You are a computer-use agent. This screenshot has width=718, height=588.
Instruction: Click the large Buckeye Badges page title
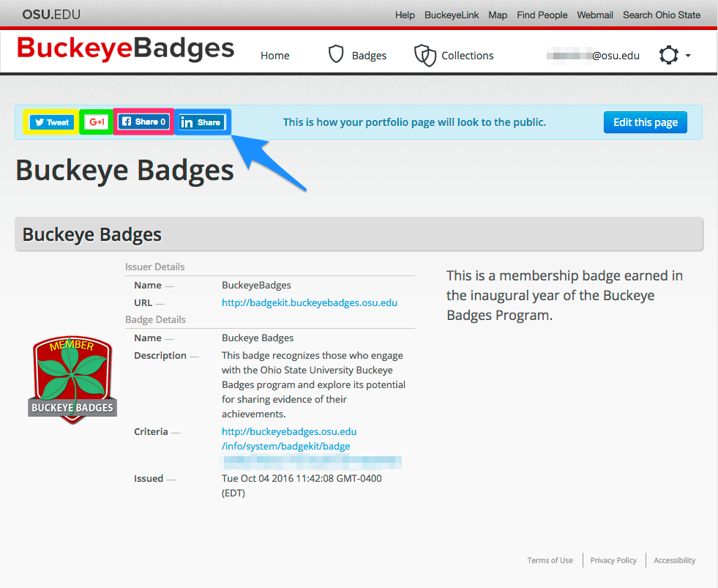point(124,170)
